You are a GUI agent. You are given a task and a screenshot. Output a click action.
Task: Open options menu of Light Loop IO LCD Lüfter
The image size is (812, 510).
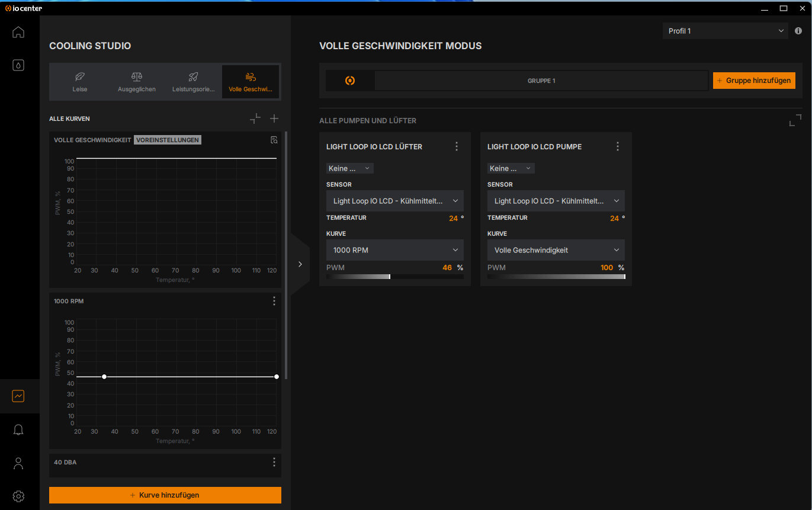tap(456, 146)
